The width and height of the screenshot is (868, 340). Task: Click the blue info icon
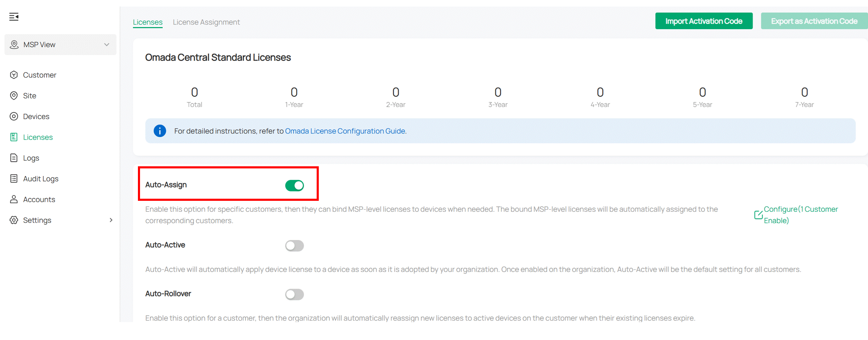[x=160, y=131]
